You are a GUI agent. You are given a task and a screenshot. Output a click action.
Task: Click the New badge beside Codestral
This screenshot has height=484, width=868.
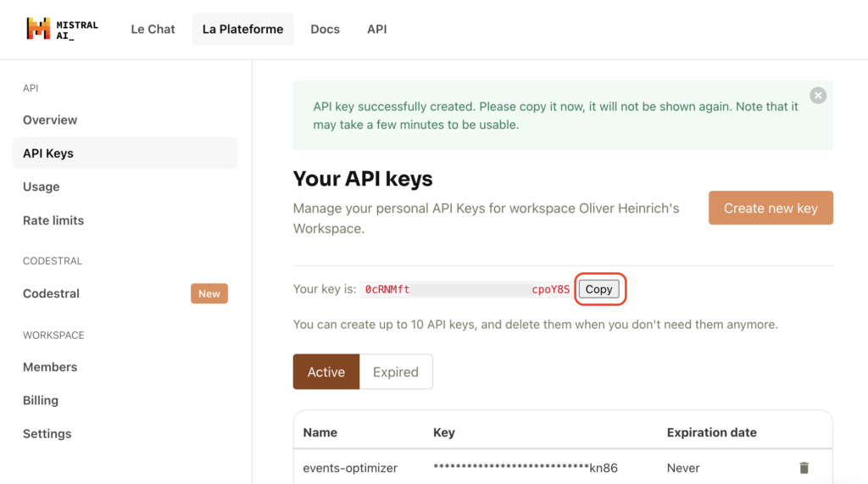209,293
